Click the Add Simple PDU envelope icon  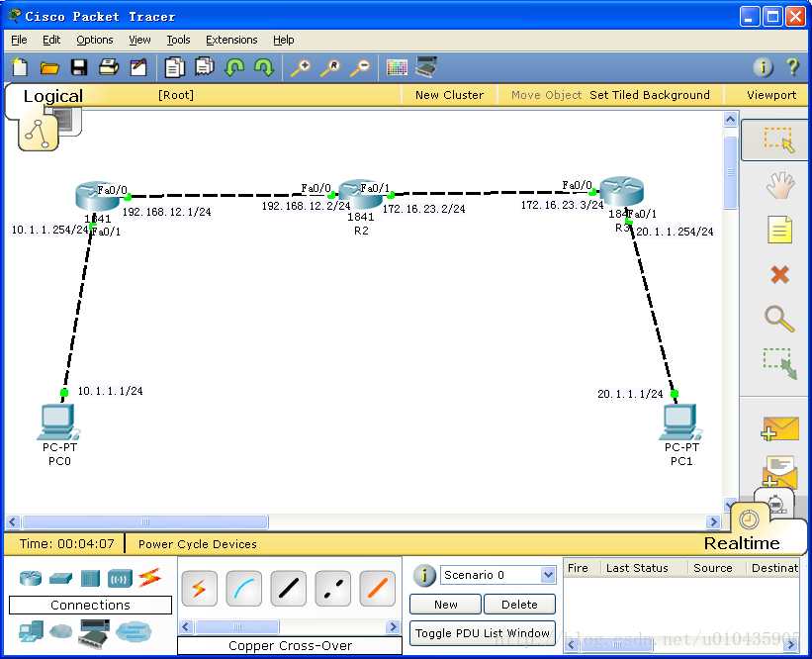pos(780,428)
